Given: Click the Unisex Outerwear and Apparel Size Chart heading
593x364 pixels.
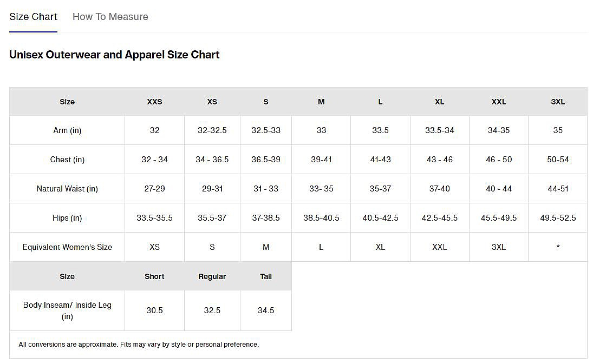Looking at the screenshot, I should (x=114, y=55).
